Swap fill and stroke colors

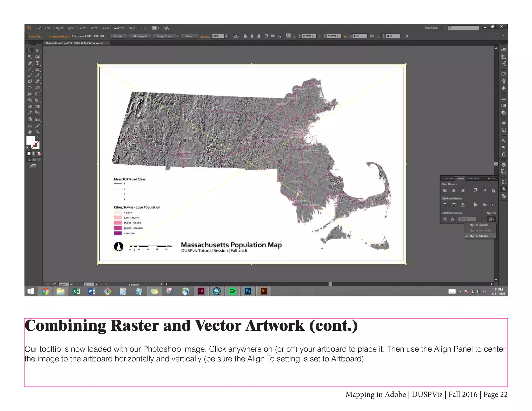[x=38, y=137]
